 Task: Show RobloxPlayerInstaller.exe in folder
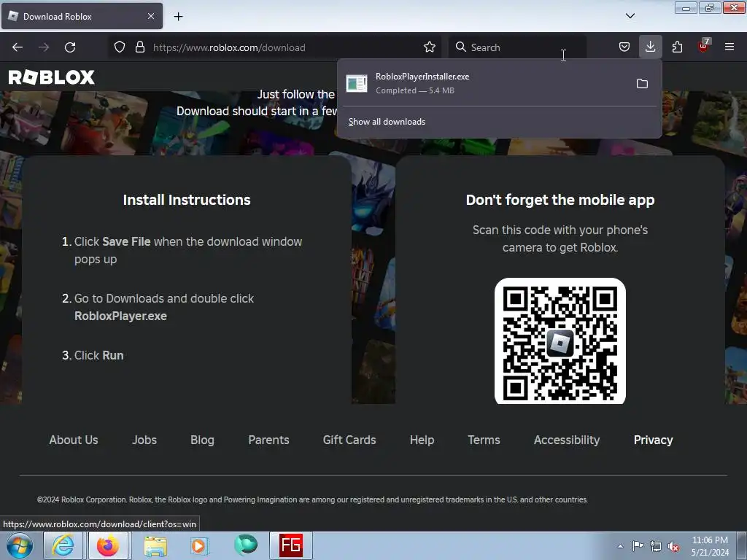click(642, 84)
